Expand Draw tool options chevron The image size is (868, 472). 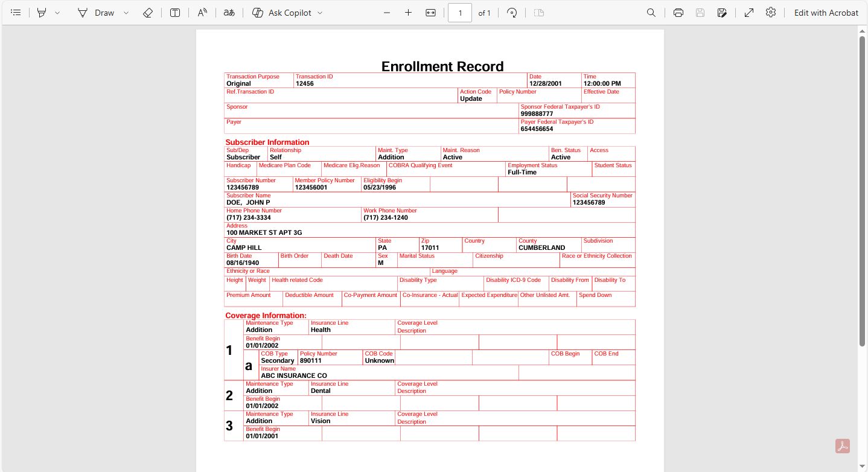(x=126, y=13)
